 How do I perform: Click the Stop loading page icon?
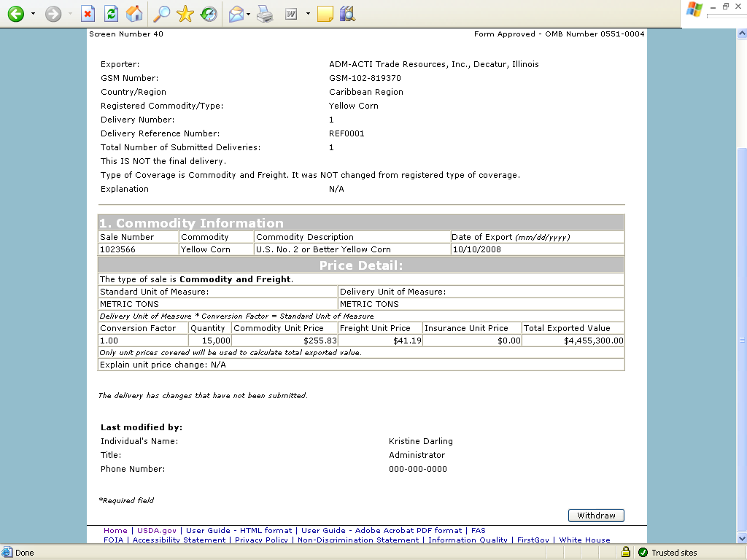coord(88,14)
